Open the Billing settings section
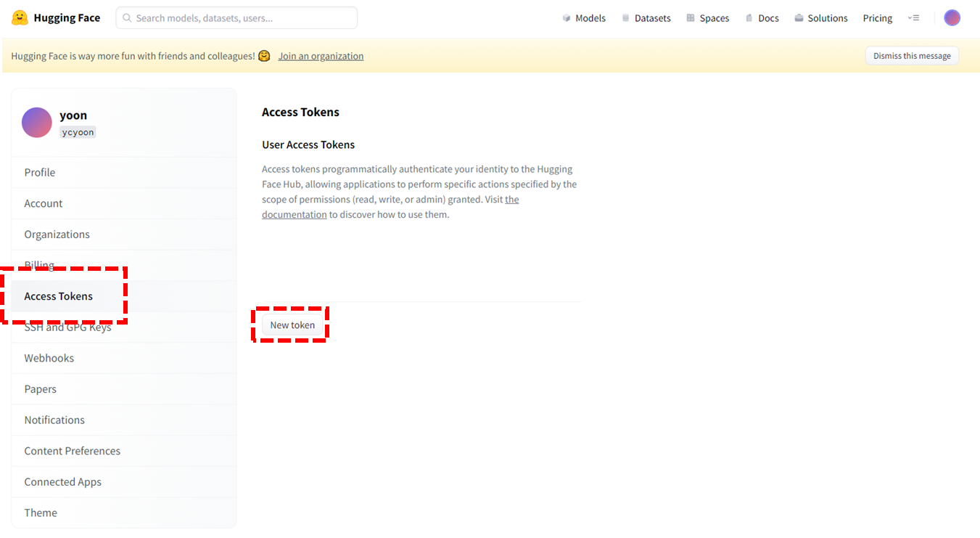The height and width of the screenshot is (538, 980). click(x=124, y=265)
